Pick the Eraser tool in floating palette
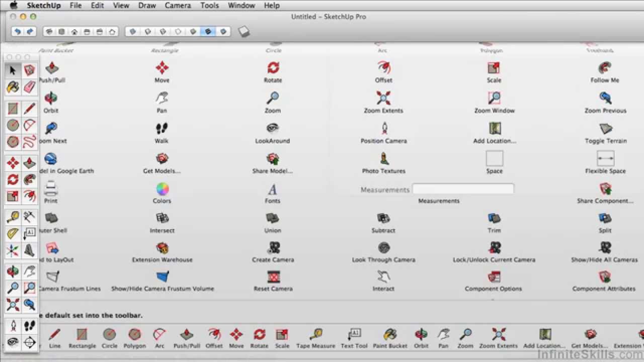 point(30,86)
